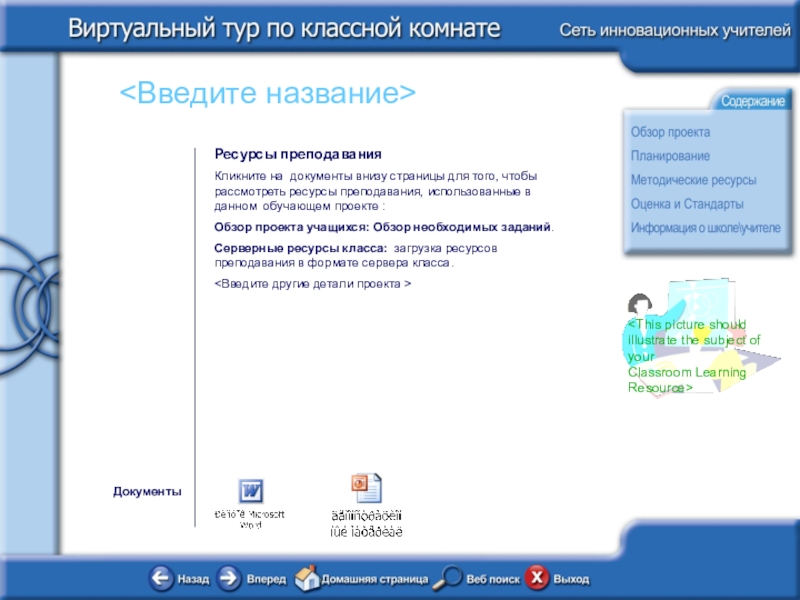Image resolution: width=800 pixels, height=600 pixels.
Task: Choose Планирование from contents menu
Action: tap(670, 156)
